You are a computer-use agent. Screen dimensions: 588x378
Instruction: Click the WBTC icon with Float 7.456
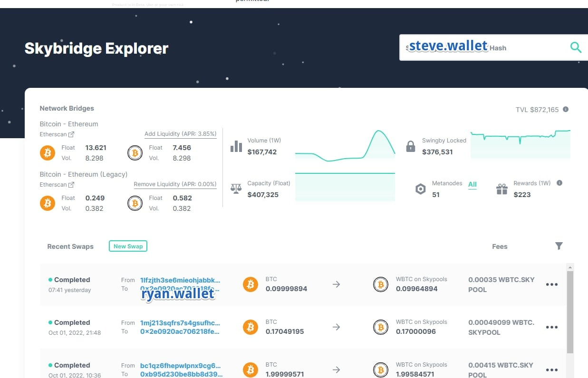click(x=135, y=153)
